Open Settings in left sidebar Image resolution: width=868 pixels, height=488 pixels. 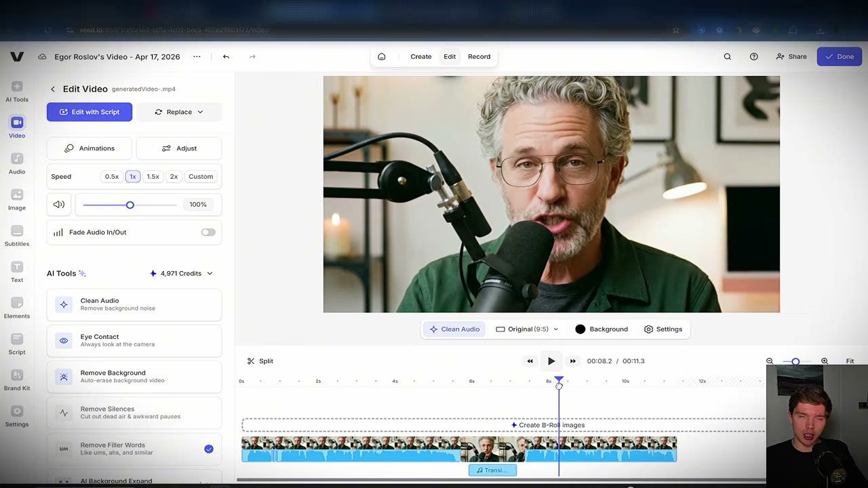(x=17, y=416)
